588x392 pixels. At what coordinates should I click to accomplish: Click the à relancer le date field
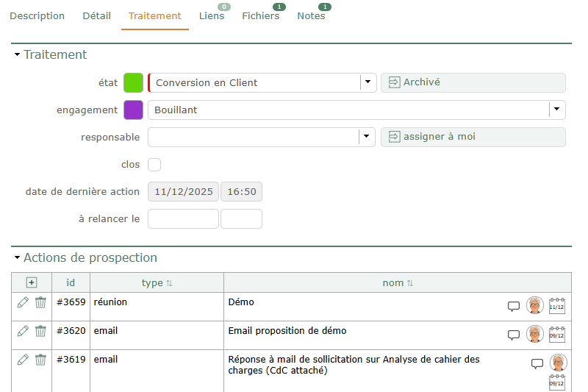[183, 219]
